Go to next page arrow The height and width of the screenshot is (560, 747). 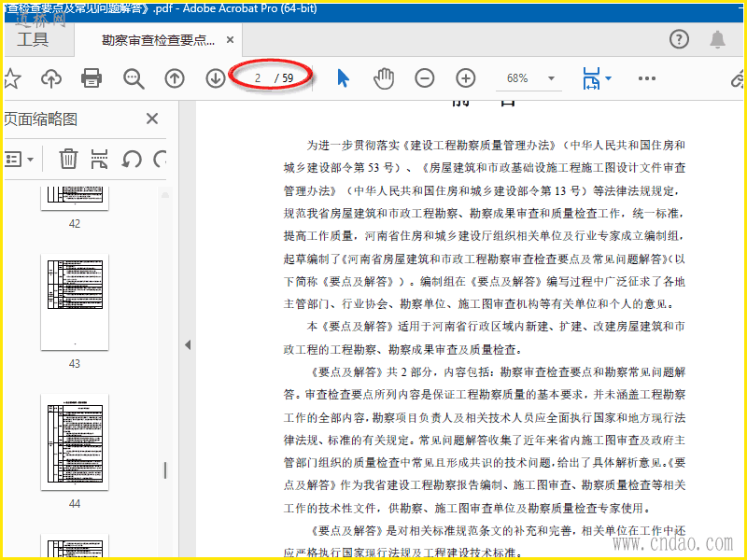pos(216,78)
